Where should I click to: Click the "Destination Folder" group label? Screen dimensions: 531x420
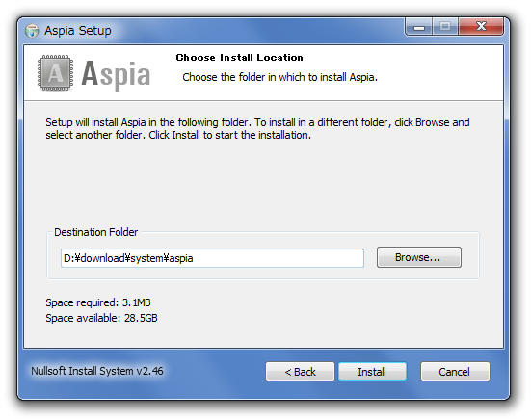pyautogui.click(x=95, y=232)
